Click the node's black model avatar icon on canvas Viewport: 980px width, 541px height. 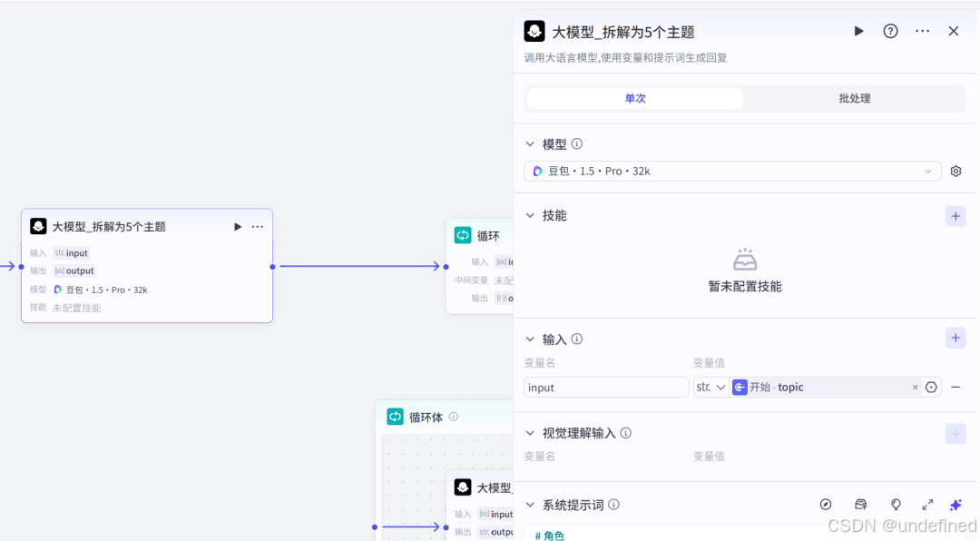point(38,226)
